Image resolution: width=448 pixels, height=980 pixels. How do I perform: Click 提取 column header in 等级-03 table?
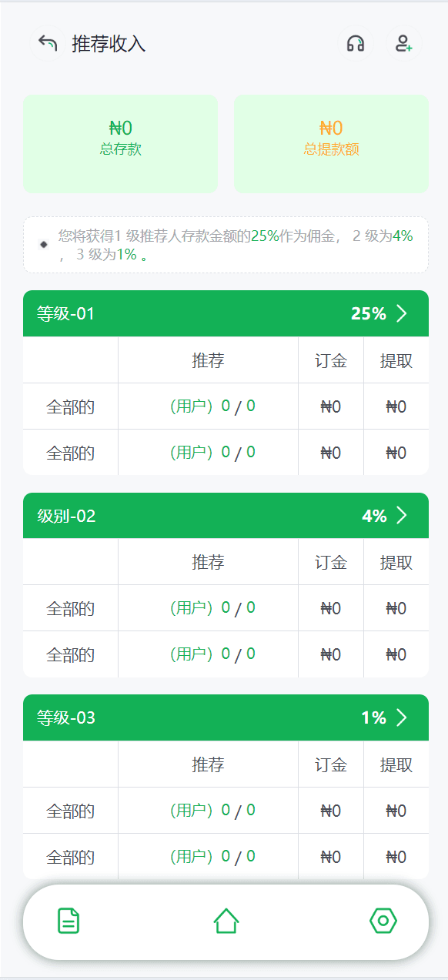tap(396, 765)
